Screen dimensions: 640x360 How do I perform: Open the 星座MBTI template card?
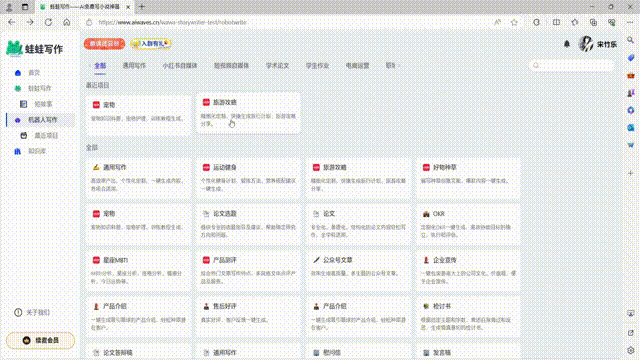(138, 271)
